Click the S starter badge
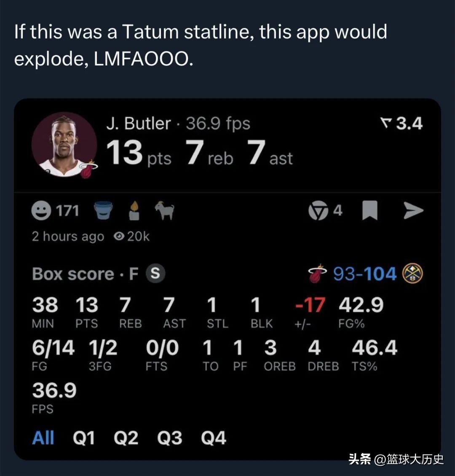Image resolution: width=455 pixels, height=476 pixels. click(155, 274)
